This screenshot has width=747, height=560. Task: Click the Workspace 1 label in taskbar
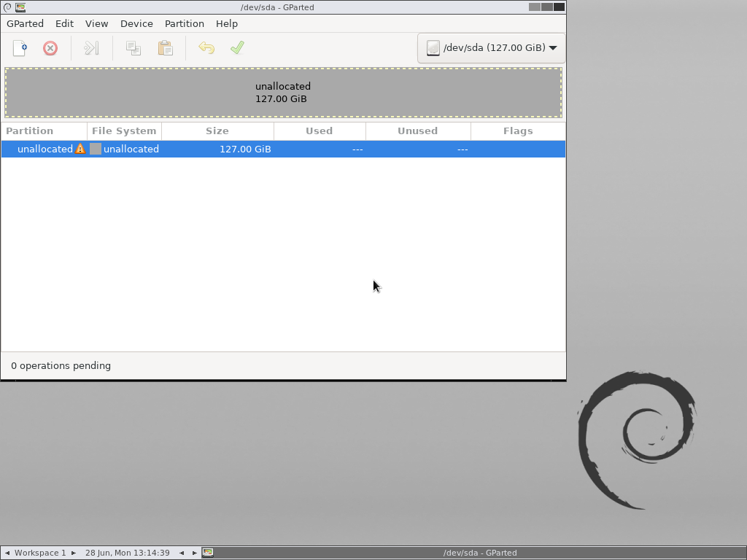[x=40, y=553]
